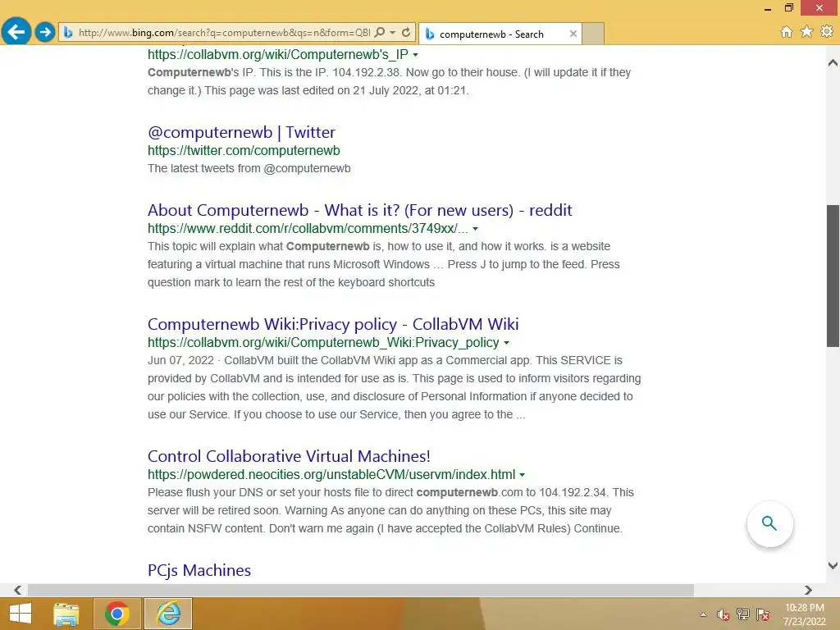This screenshot has height=630, width=840.
Task: Click the vertical scrollbar thumb
Action: pyautogui.click(x=833, y=276)
